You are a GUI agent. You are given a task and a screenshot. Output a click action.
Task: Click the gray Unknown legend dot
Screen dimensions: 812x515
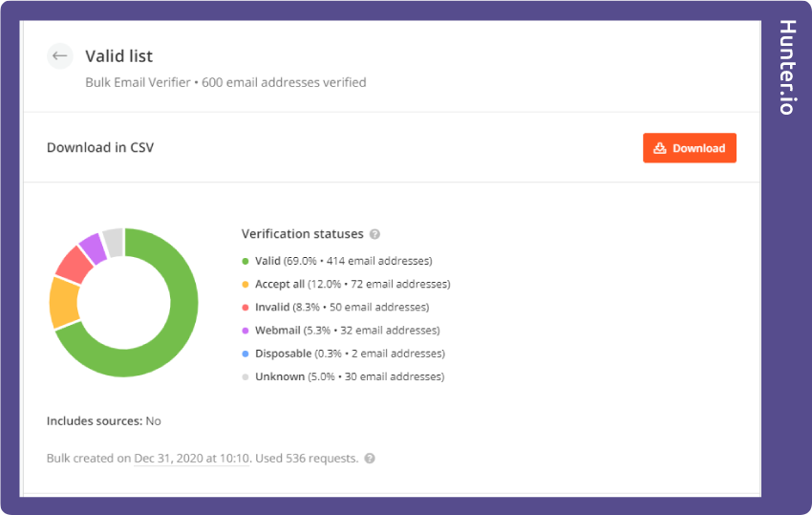[246, 376]
